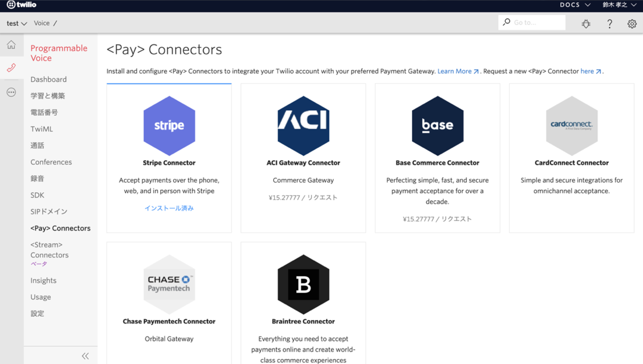The image size is (643, 364).
Task: Click the Learn More link
Action: coord(458,71)
